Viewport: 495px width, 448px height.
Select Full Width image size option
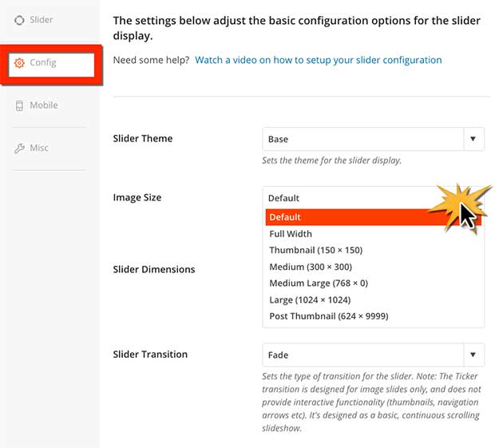tap(291, 234)
